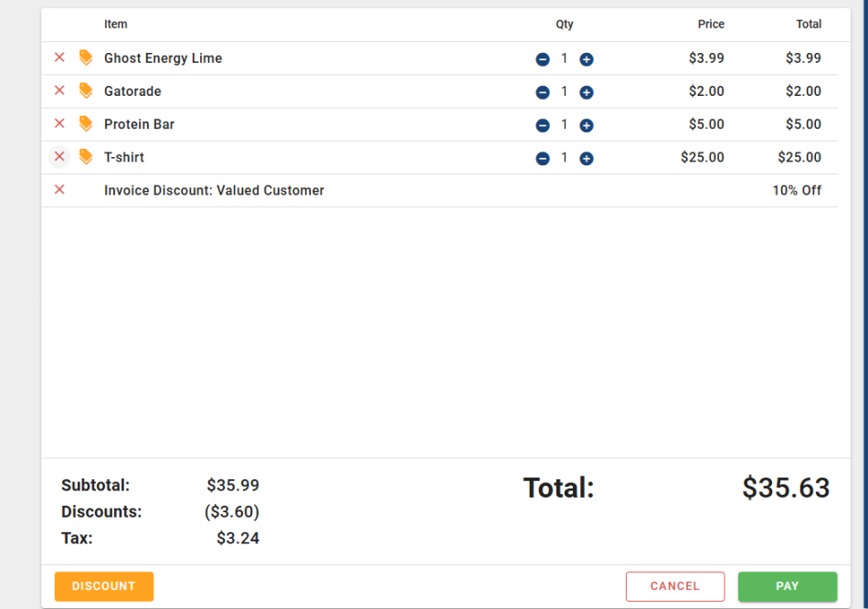This screenshot has height=609, width=868.
Task: Click the green Pay button
Action: point(787,586)
